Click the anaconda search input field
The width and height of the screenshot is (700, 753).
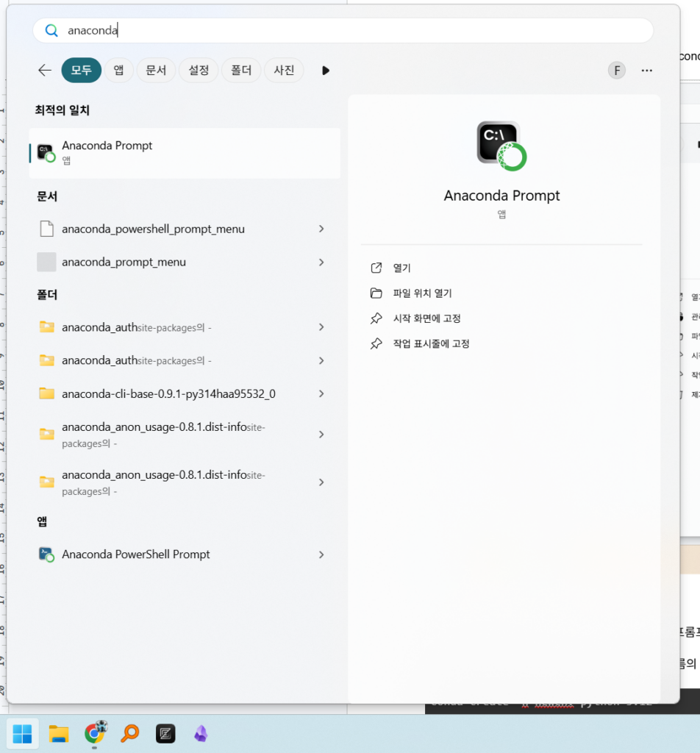coord(343,31)
